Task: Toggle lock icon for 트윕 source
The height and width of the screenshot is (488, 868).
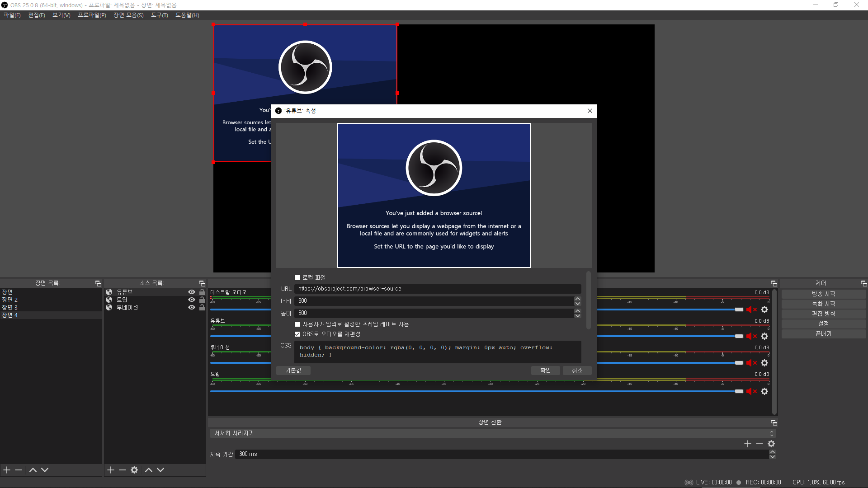Action: tap(202, 300)
